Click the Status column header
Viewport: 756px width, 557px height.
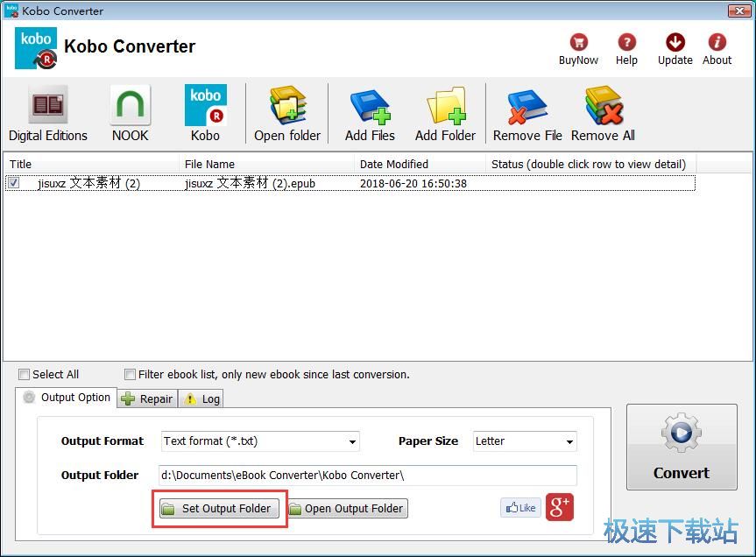click(590, 164)
